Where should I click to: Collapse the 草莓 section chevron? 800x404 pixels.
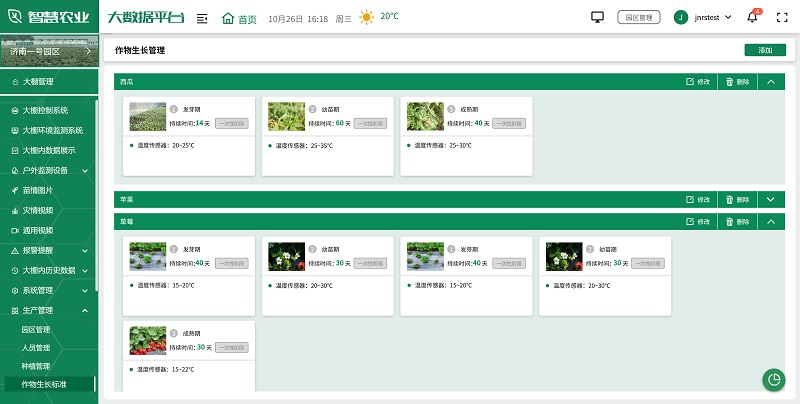[770, 221]
